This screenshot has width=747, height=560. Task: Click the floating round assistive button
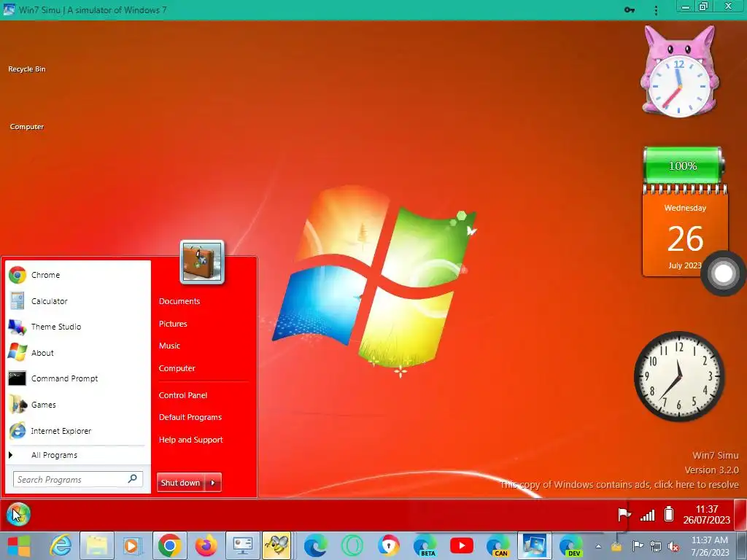click(723, 273)
